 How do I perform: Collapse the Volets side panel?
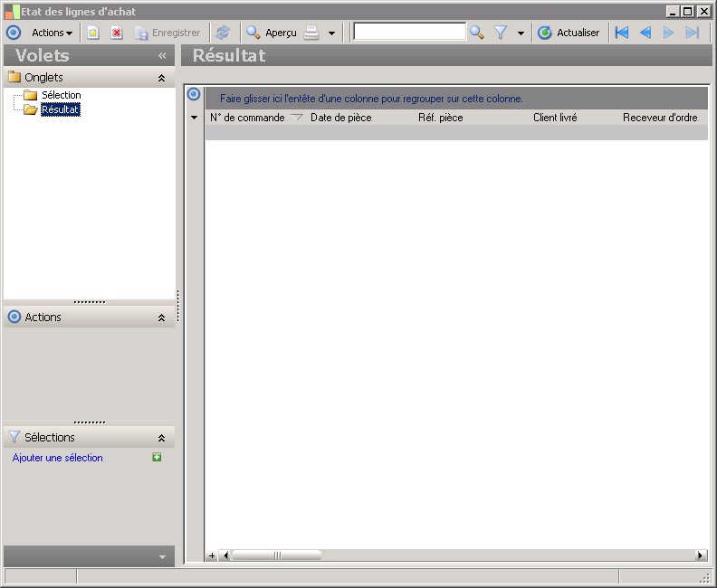click(x=162, y=56)
